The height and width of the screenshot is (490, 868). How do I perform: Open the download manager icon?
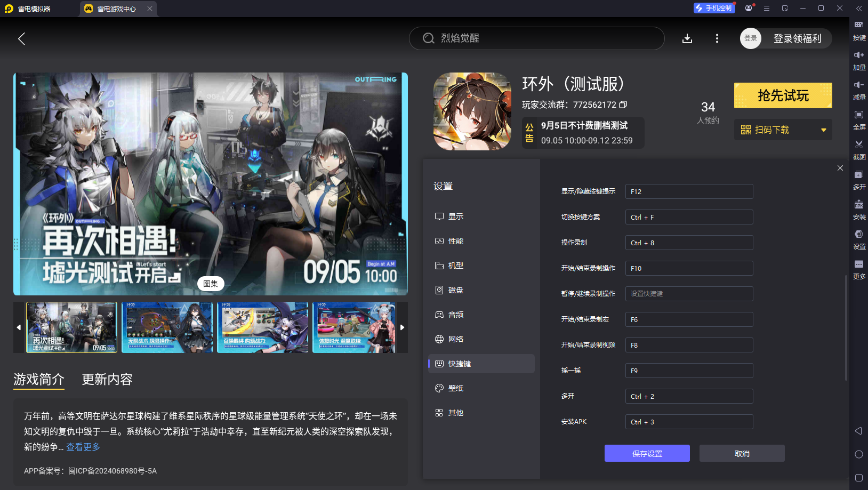click(687, 38)
